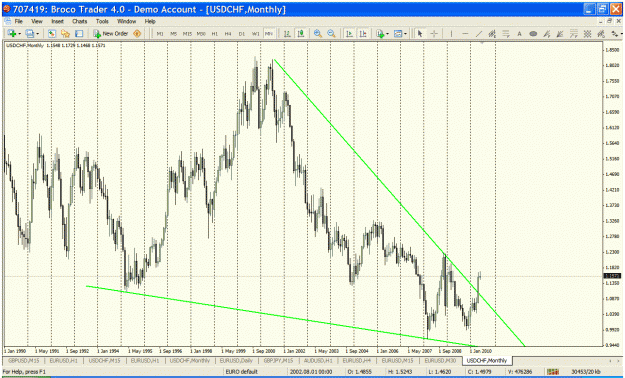Switch chart to M15 timeframe

[x=187, y=34]
